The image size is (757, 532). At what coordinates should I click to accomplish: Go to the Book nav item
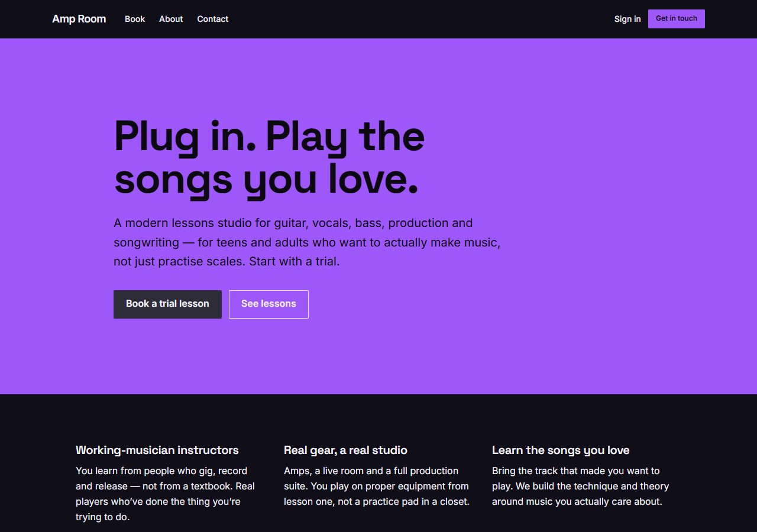(x=135, y=19)
